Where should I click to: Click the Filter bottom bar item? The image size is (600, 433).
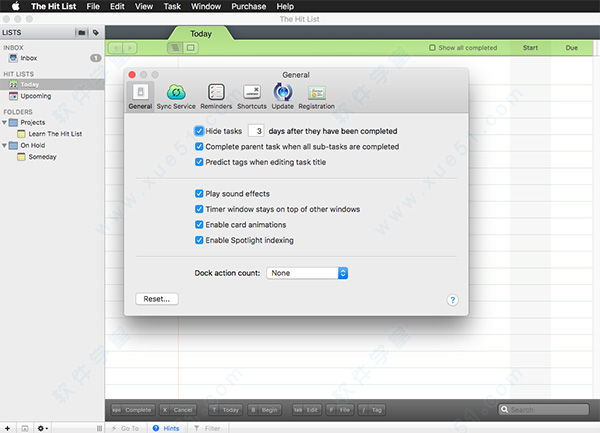tap(207, 428)
